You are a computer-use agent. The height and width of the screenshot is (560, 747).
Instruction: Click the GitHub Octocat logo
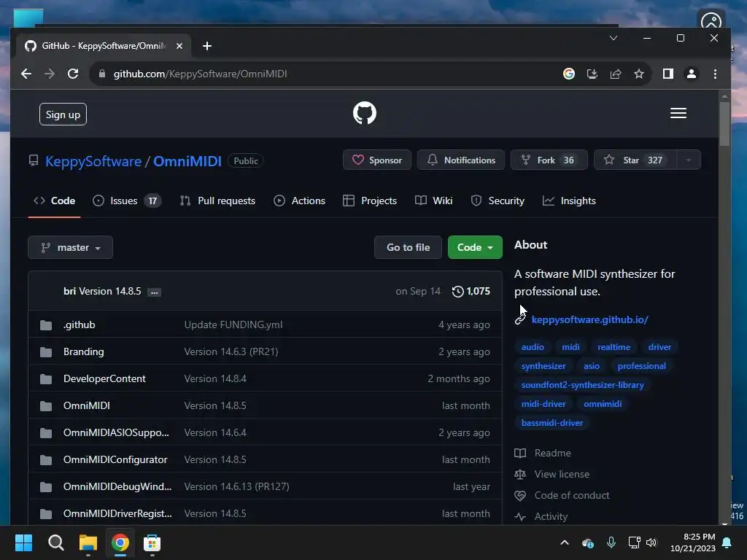tap(365, 113)
